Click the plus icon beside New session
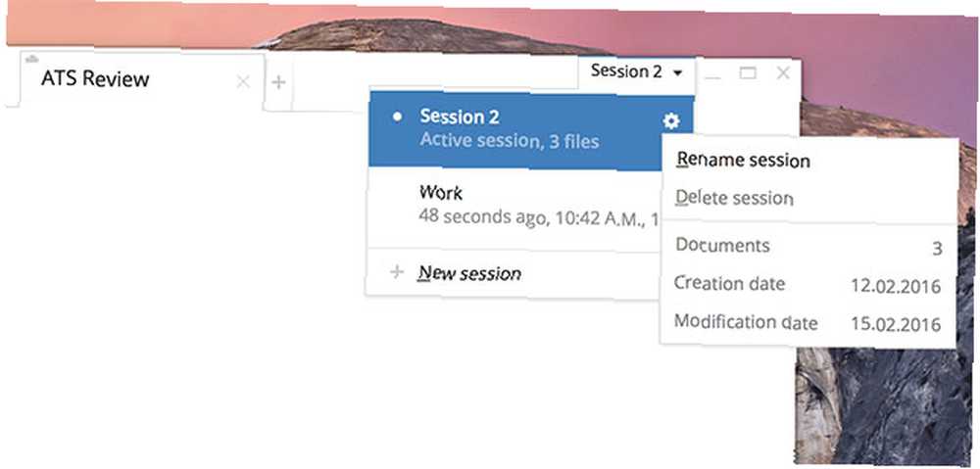 pyautogui.click(x=397, y=272)
